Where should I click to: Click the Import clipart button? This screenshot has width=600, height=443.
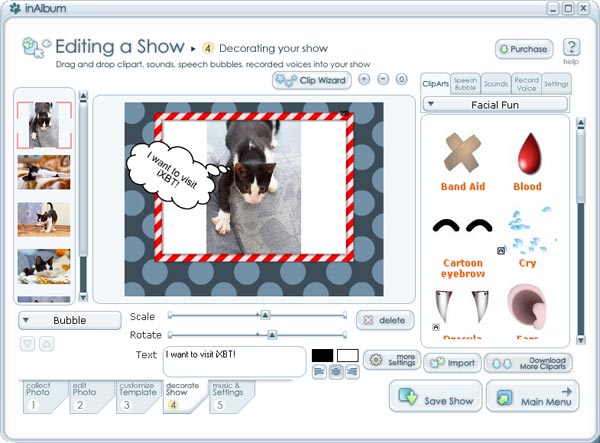452,363
